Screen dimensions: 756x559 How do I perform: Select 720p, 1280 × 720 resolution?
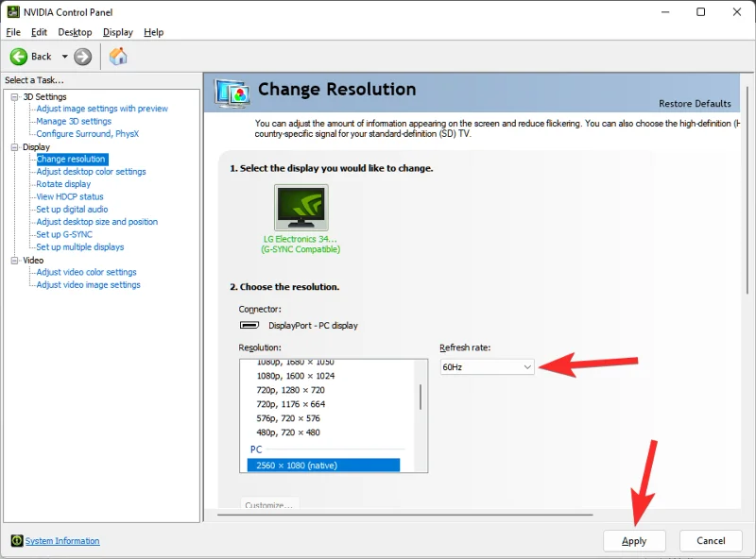pos(290,390)
